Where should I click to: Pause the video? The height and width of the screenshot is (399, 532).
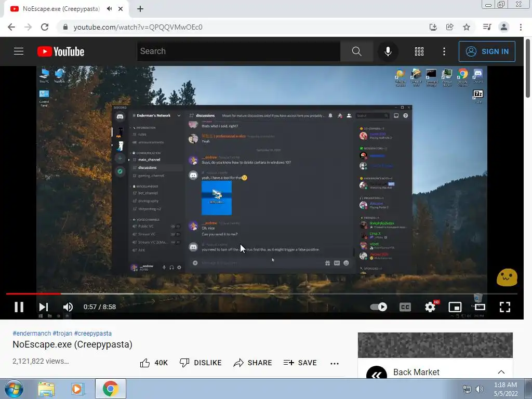click(x=19, y=307)
